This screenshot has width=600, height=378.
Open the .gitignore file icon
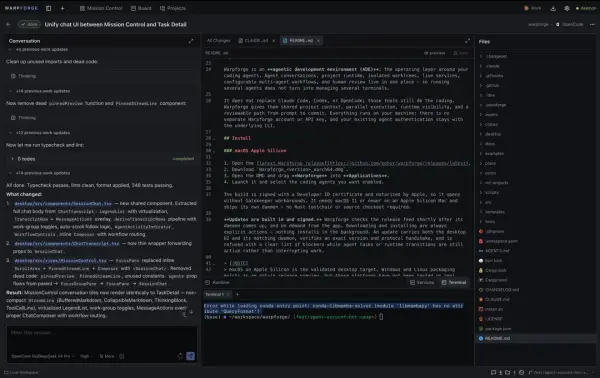coord(481,231)
